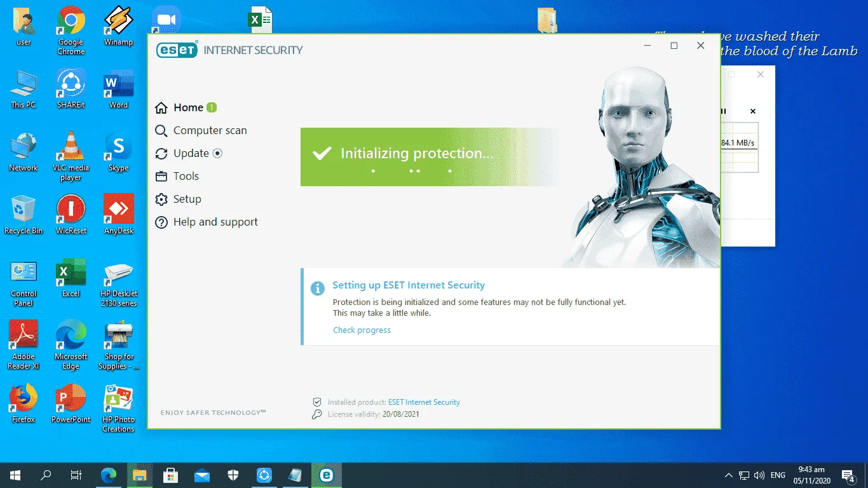This screenshot has height=488, width=868.
Task: Open Adobe Reader XI from desktop
Action: click(x=24, y=346)
